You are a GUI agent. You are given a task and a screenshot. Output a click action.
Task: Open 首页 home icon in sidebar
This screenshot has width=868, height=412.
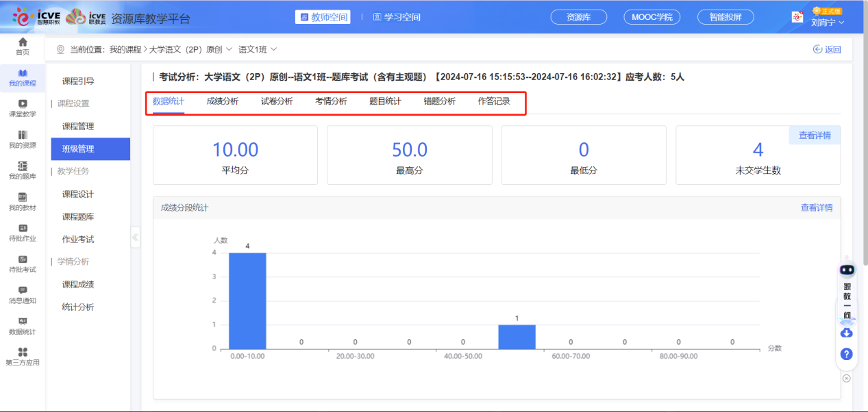pos(23,43)
